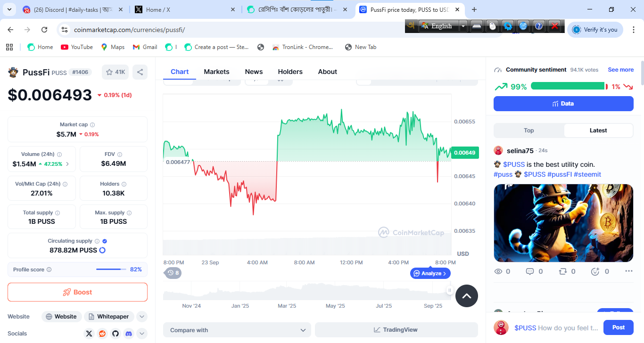This screenshot has height=343, width=644.
Task: Click the orange Boost button
Action: pos(77,292)
